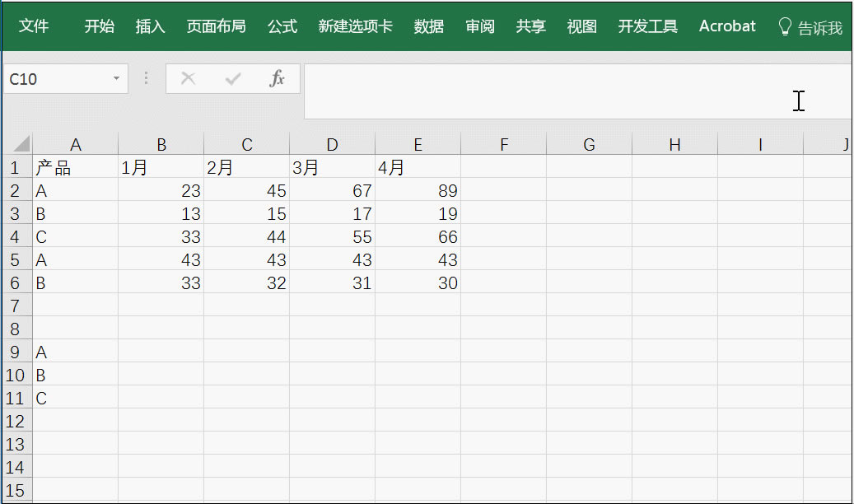This screenshot has height=504, width=854.
Task: Select cell with value 67
Action: [x=332, y=190]
